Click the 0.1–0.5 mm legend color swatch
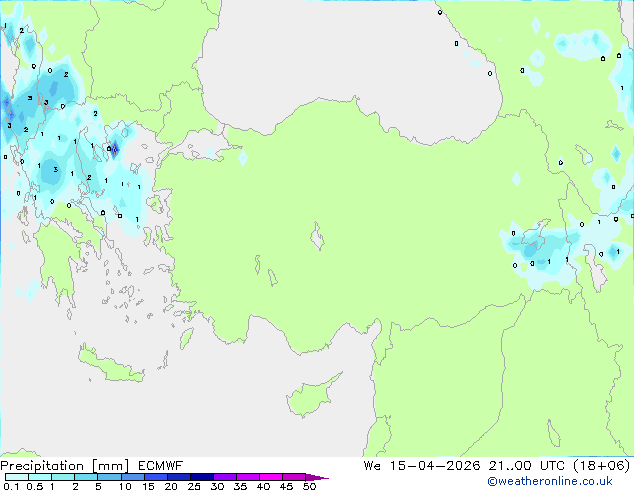 click(17, 477)
